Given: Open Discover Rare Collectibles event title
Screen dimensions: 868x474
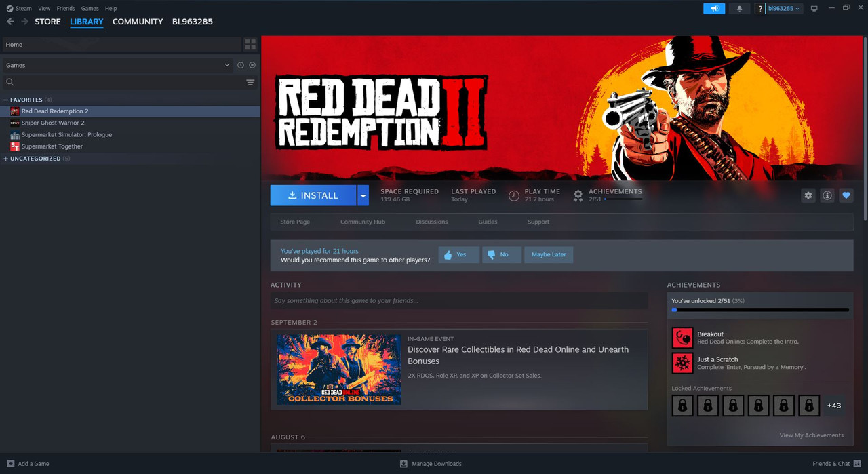Looking at the screenshot, I should (x=518, y=355).
